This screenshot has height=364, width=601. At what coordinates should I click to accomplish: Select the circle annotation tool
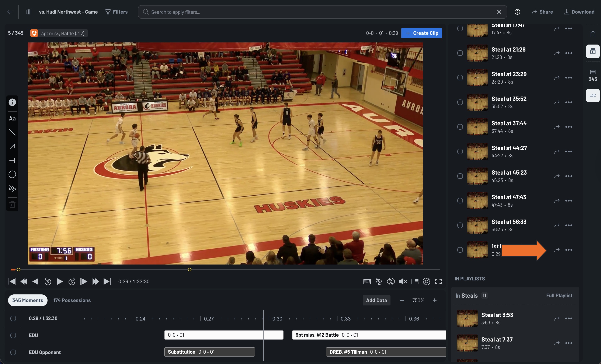pyautogui.click(x=12, y=174)
